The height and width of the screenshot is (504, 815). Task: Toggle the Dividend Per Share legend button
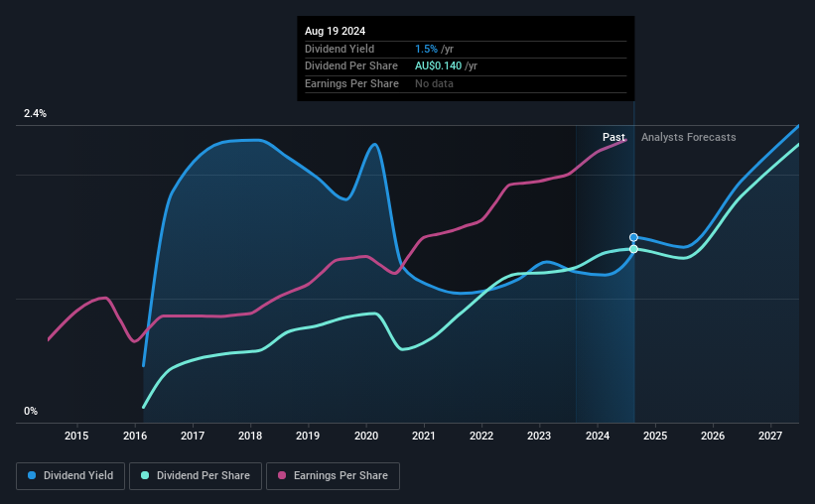[196, 476]
